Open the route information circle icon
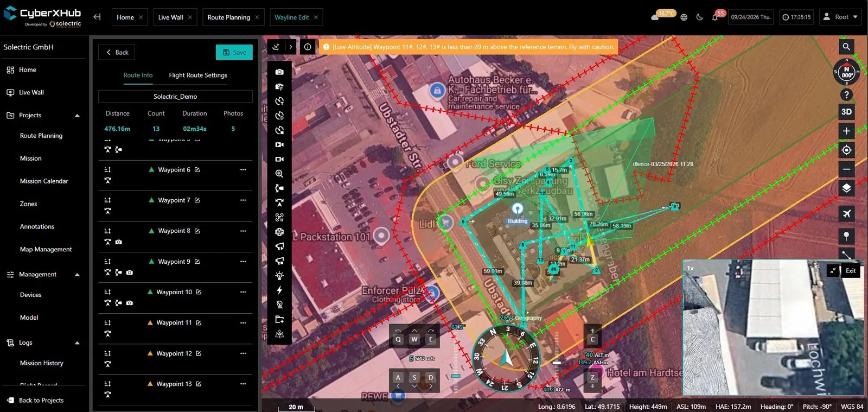Screen dimensions: 868x412 pyautogui.click(x=308, y=47)
